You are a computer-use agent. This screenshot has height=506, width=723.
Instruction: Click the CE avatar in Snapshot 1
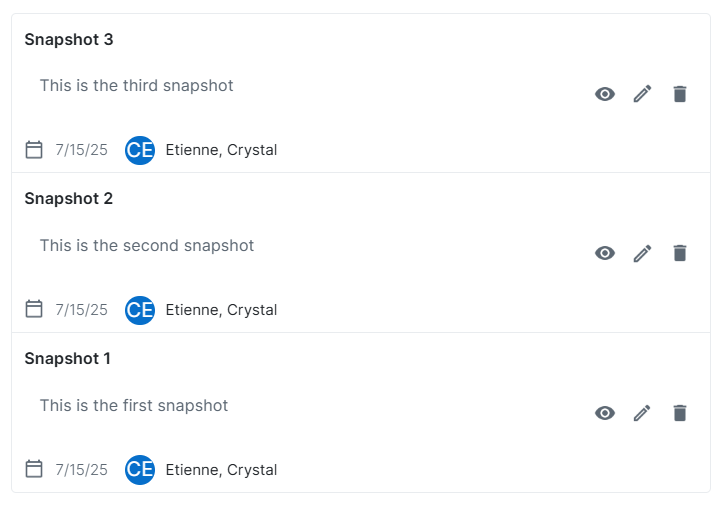[x=140, y=470]
